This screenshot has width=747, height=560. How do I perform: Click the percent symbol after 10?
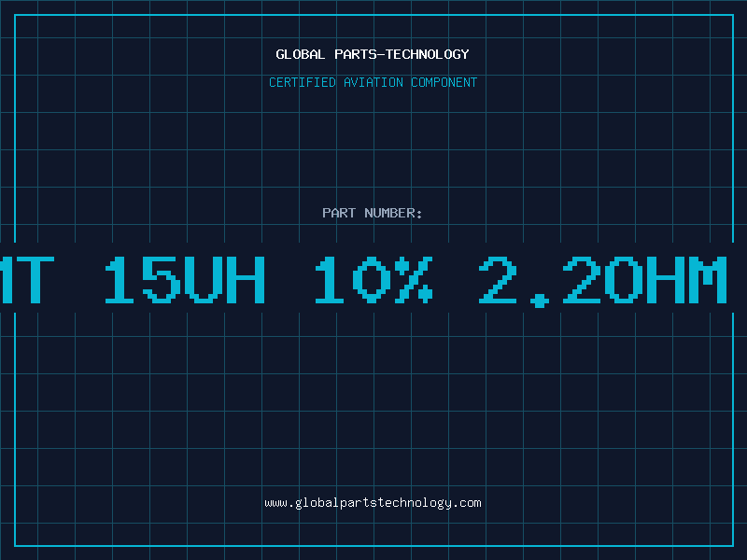coord(414,279)
